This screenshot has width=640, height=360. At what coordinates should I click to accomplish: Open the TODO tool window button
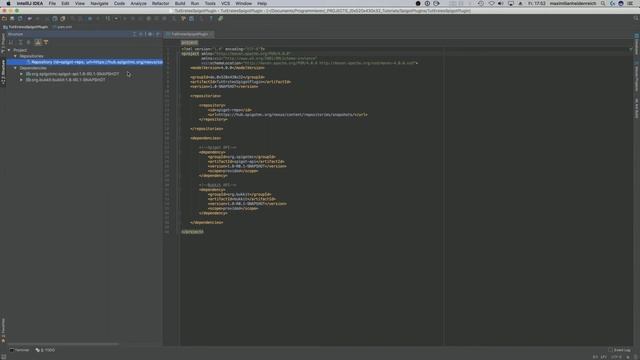tap(45, 350)
